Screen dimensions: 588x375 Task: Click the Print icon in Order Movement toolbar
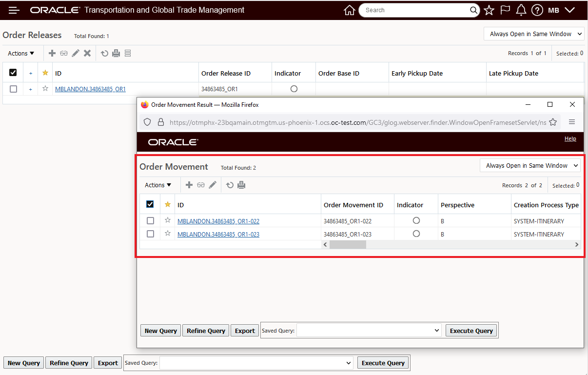(x=241, y=185)
